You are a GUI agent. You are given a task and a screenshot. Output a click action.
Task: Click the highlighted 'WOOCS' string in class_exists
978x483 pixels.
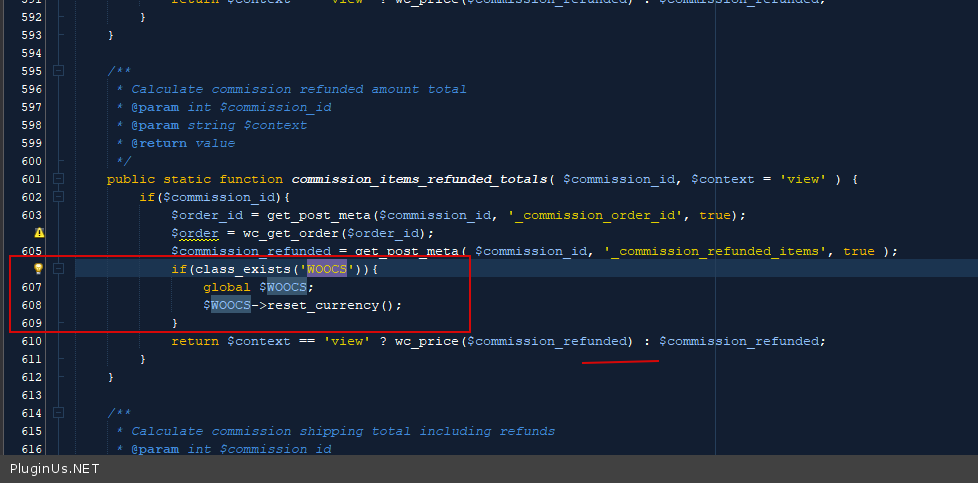(x=326, y=269)
